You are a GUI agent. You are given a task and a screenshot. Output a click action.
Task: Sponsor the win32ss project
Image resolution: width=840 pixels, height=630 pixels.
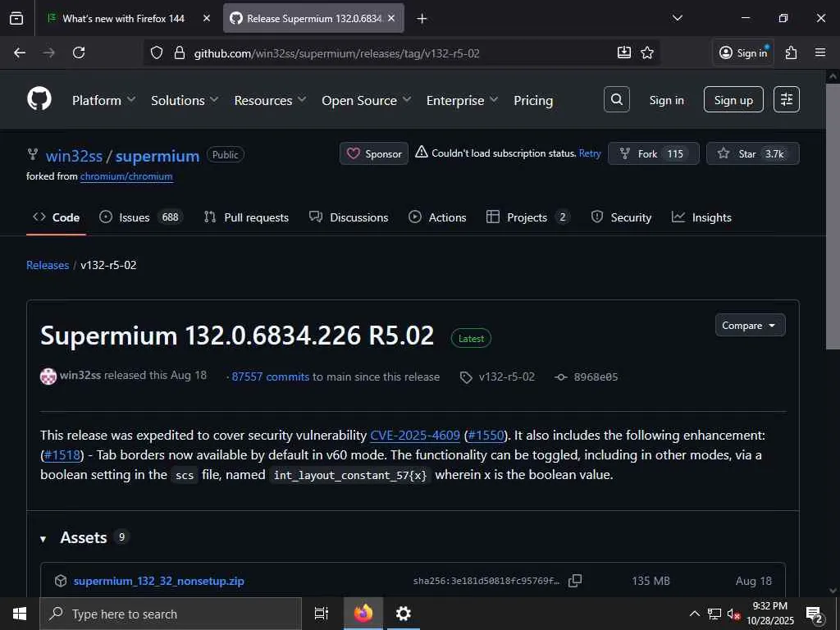[x=374, y=153]
